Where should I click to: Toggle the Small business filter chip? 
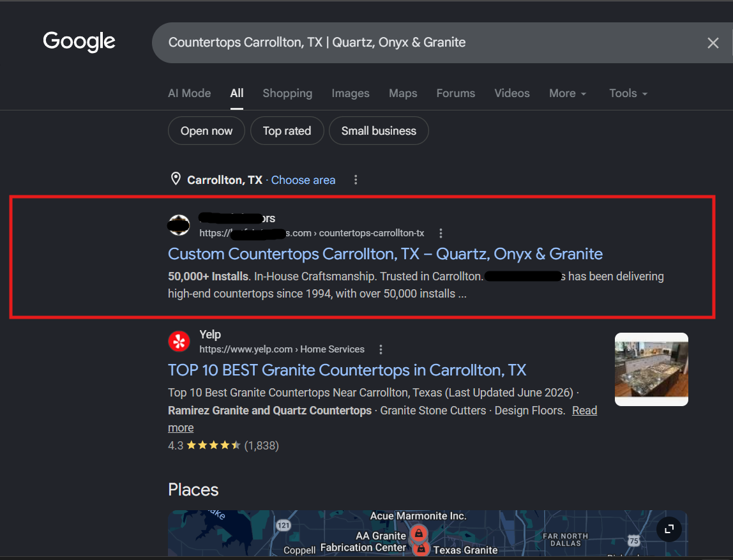point(379,131)
